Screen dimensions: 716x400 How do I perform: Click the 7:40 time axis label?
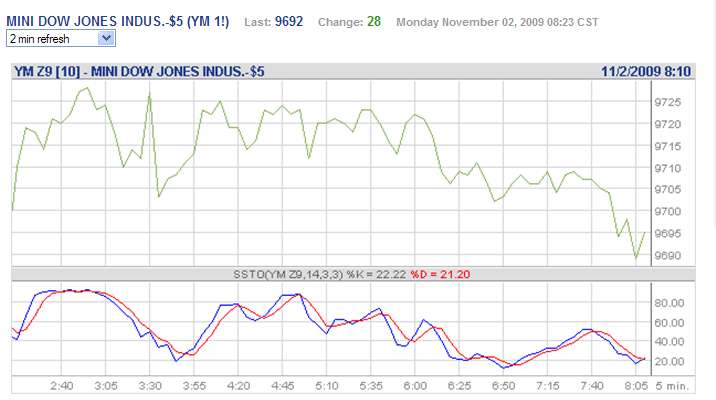point(592,386)
